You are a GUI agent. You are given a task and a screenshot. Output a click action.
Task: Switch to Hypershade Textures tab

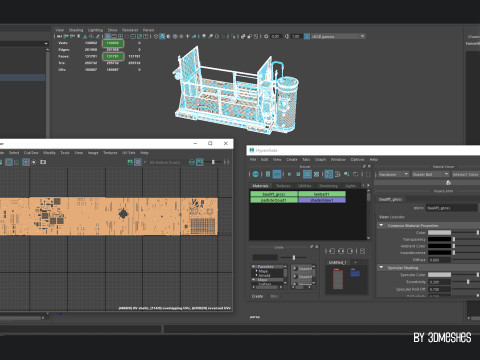283,186
